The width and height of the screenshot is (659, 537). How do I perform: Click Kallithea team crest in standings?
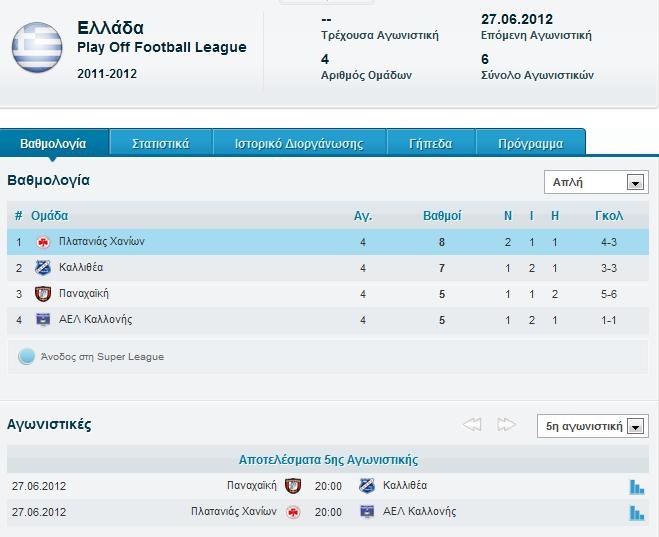(43, 268)
